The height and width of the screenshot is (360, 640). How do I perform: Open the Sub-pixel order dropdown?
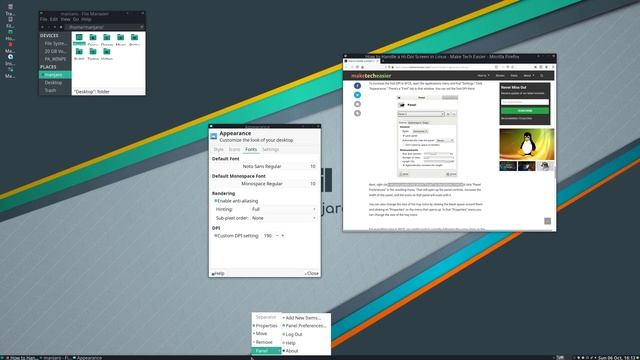[x=284, y=218]
